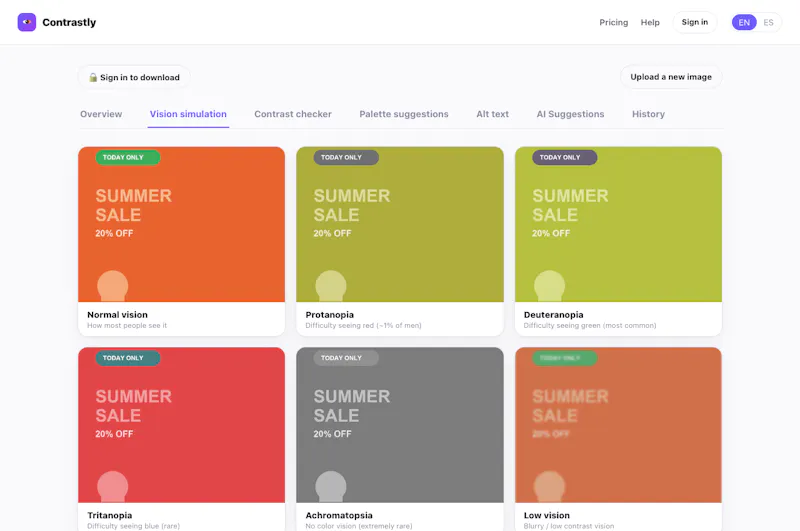The height and width of the screenshot is (531, 800).
Task: Open the Help page
Action: tap(650, 22)
